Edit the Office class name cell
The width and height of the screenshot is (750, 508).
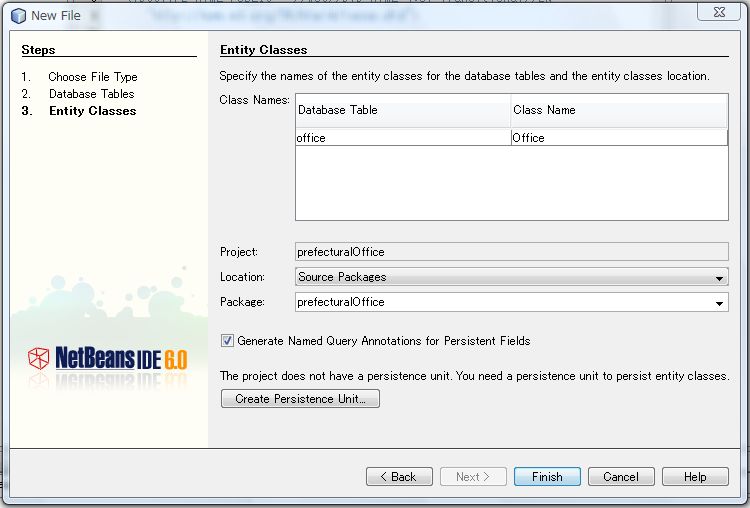pyautogui.click(x=618, y=138)
